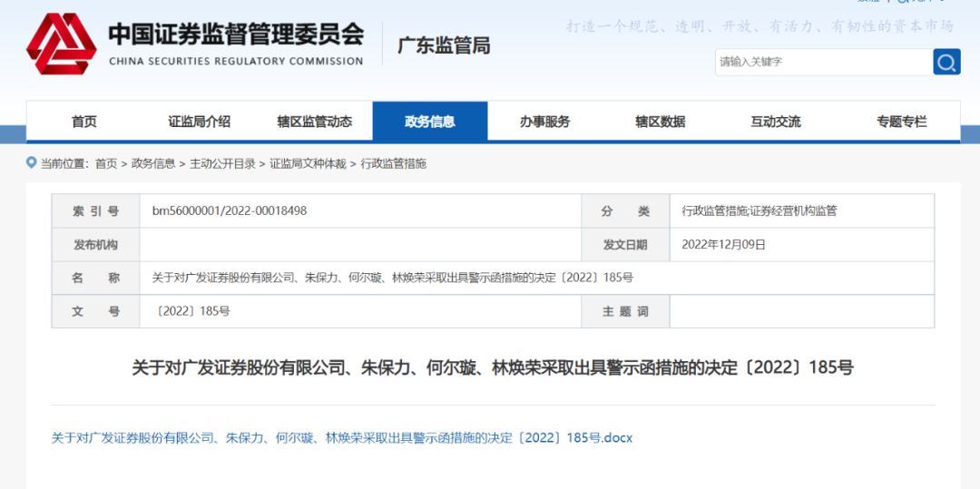
Task: Click CHINA SECURITIES REGULATORY COMMISSION English text
Action: click(236, 61)
